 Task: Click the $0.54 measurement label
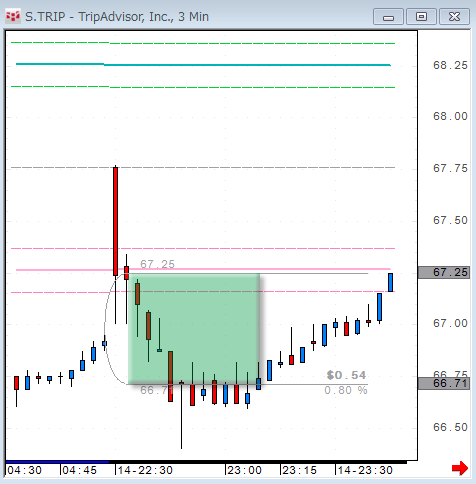click(x=346, y=375)
